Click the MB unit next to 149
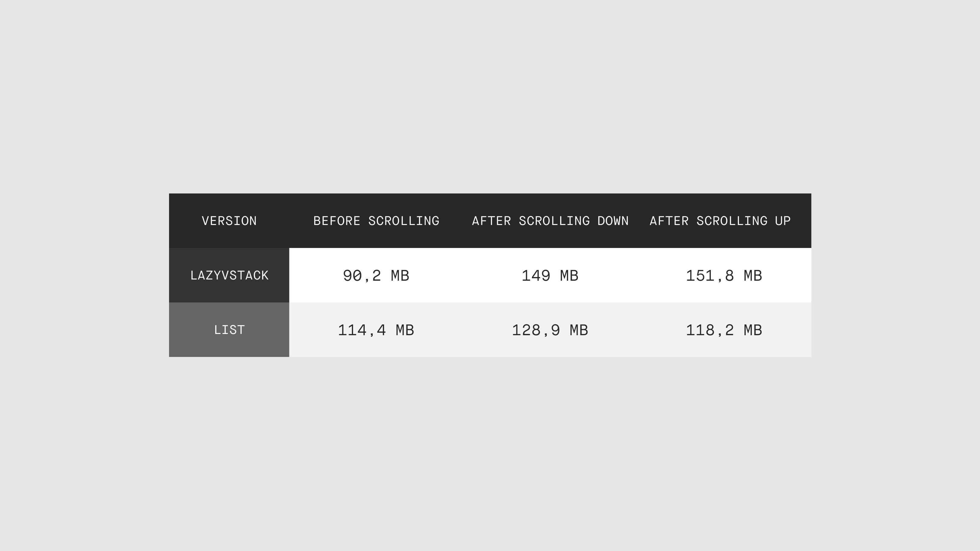The image size is (980, 551). tap(569, 276)
